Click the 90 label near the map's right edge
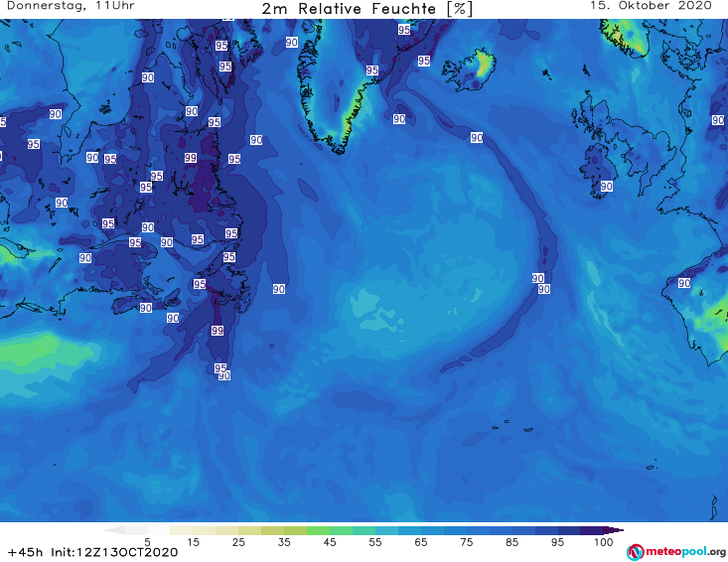The image size is (728, 562). tap(718, 120)
